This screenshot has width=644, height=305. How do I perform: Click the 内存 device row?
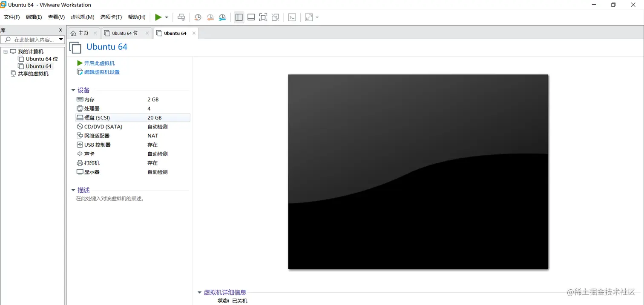[x=133, y=100]
